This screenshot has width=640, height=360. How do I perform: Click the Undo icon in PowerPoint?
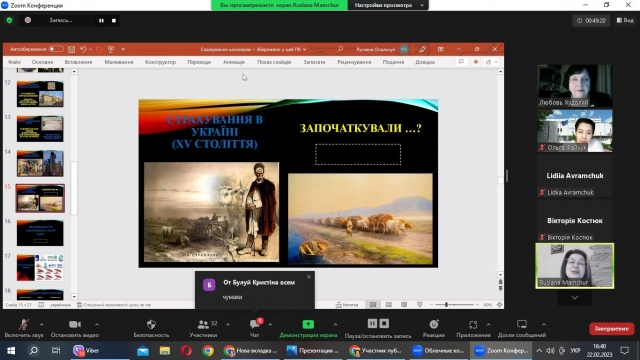point(83,49)
